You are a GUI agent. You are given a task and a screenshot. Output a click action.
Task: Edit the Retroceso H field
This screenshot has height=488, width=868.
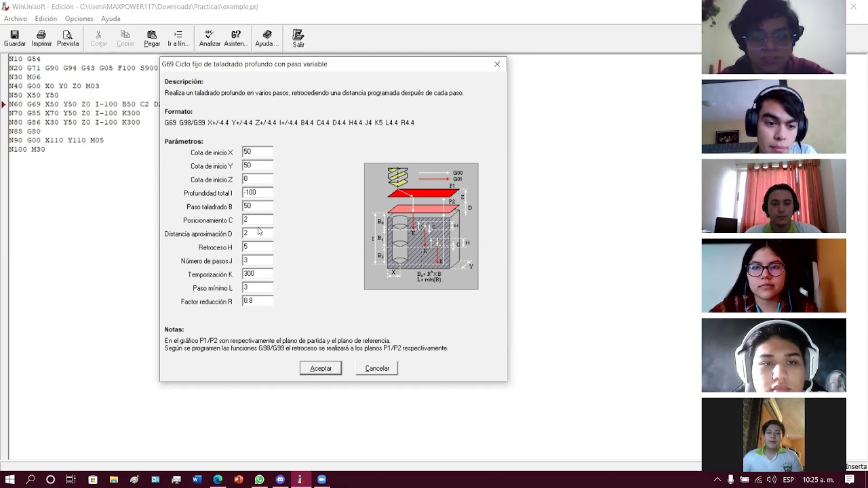tap(258, 247)
